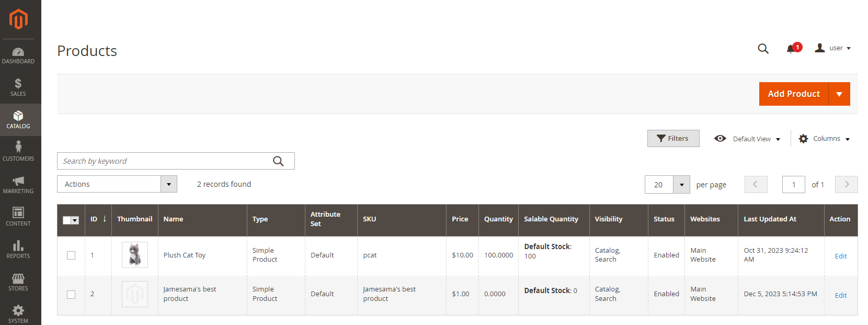The width and height of the screenshot is (868, 325).
Task: Click the Filters button
Action: tap(673, 139)
